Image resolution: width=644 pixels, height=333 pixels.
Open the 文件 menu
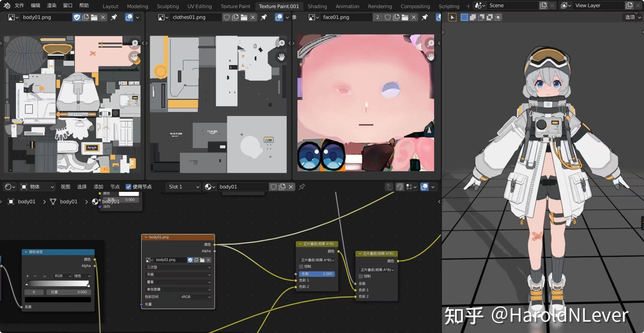click(x=19, y=5)
